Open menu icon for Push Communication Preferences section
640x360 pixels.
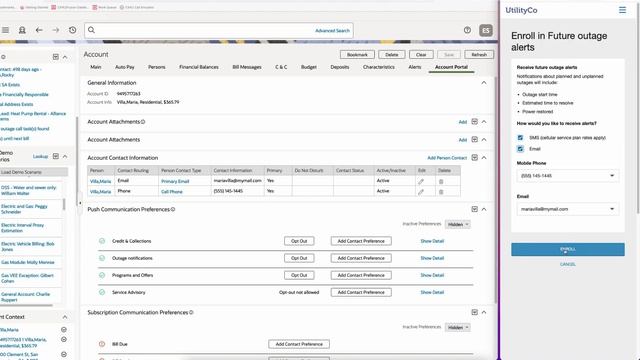tap(474, 209)
